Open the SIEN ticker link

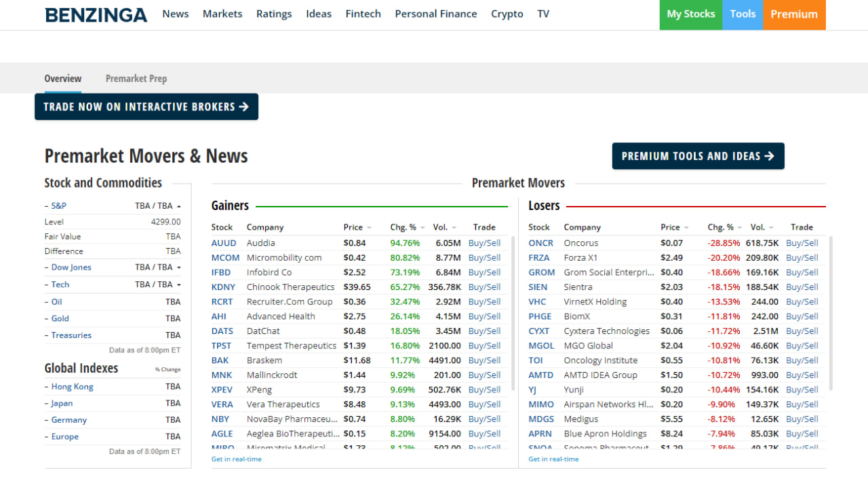[x=538, y=287]
